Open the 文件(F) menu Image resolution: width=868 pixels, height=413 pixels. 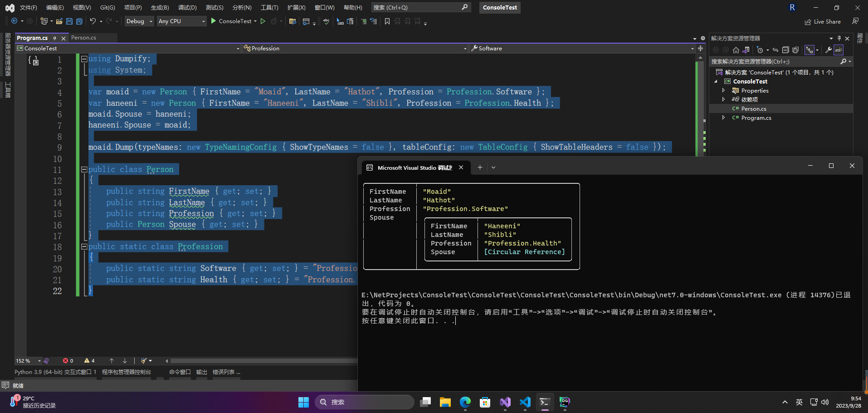pyautogui.click(x=28, y=8)
